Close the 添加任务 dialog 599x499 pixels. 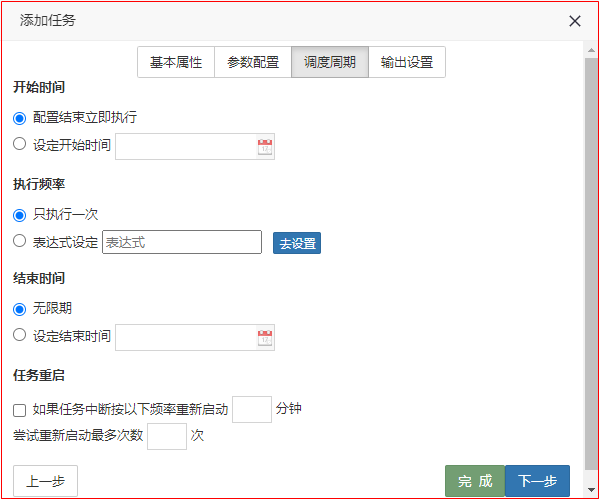coord(575,21)
